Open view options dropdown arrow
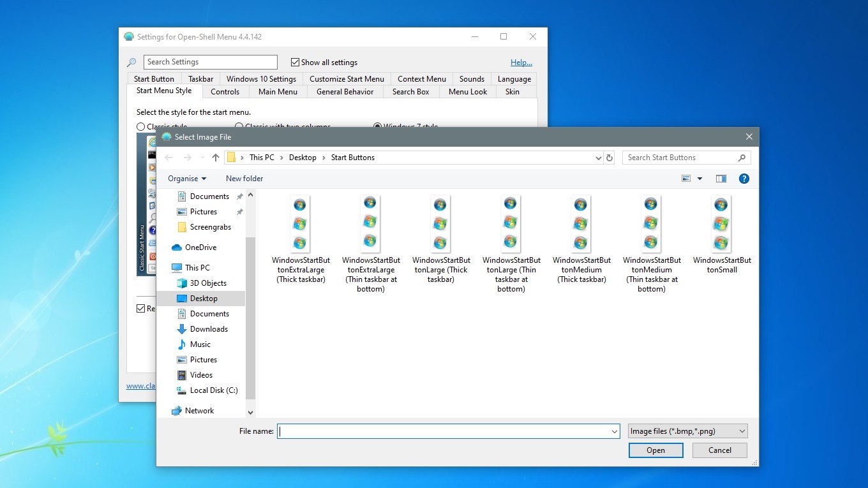868x488 pixels. pos(700,179)
